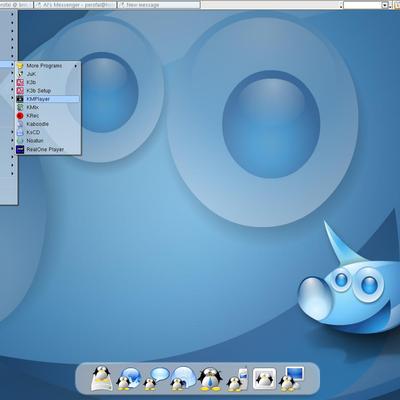Click the penguin with computer monitor icon

point(291,378)
